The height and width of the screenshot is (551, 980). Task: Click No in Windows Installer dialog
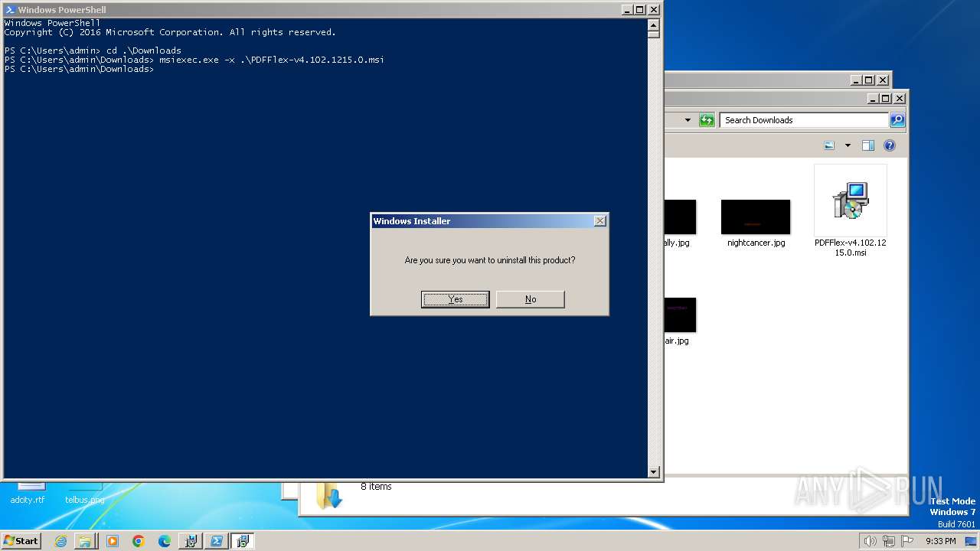(x=531, y=299)
